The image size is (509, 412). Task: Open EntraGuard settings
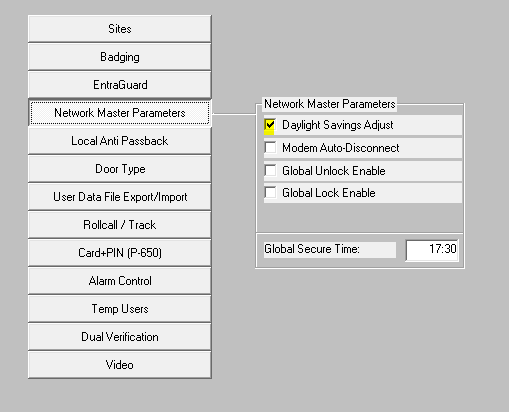pos(120,85)
